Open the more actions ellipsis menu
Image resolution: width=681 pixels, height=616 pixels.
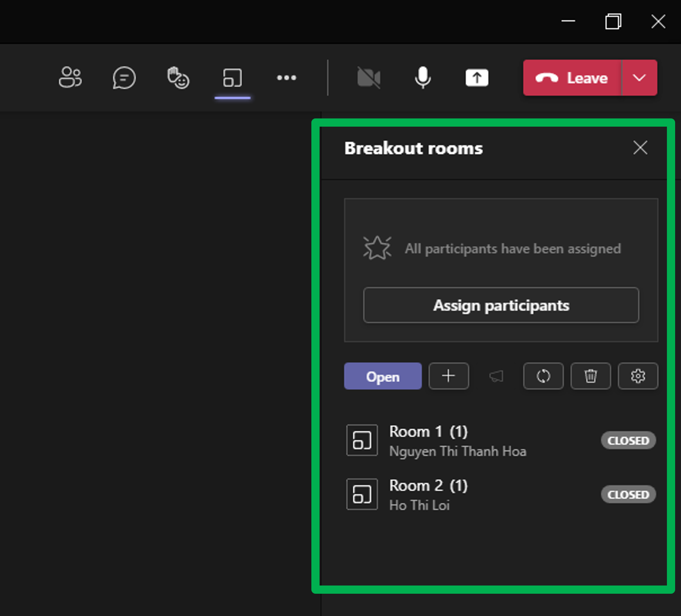286,77
